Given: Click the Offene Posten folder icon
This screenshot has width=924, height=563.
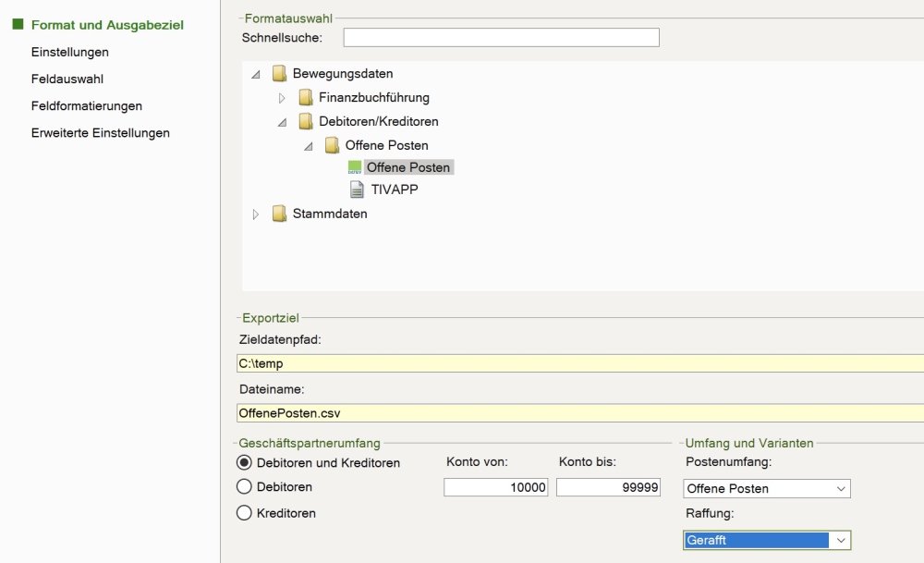Looking at the screenshot, I should 332,146.
